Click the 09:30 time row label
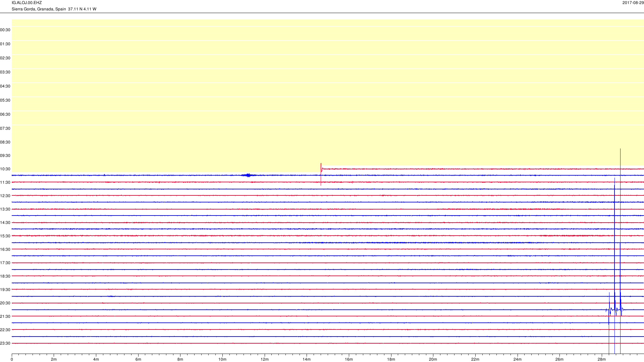644x362 pixels. (x=5, y=156)
